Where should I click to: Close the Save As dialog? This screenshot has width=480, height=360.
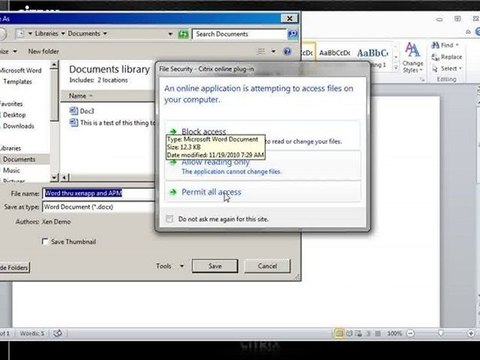[x=289, y=18]
